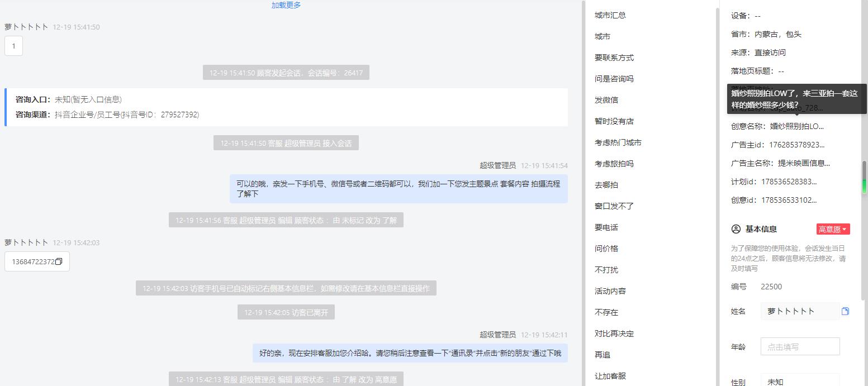Select quick reply 问是咨询吗
868x386 pixels.
(614, 79)
